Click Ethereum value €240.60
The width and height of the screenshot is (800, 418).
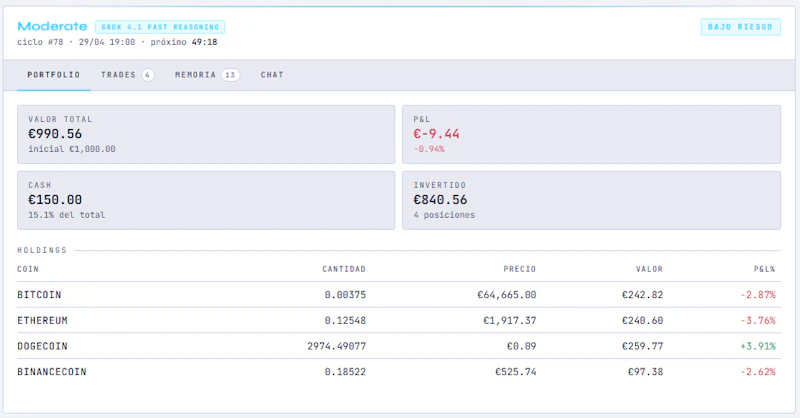tap(642, 321)
